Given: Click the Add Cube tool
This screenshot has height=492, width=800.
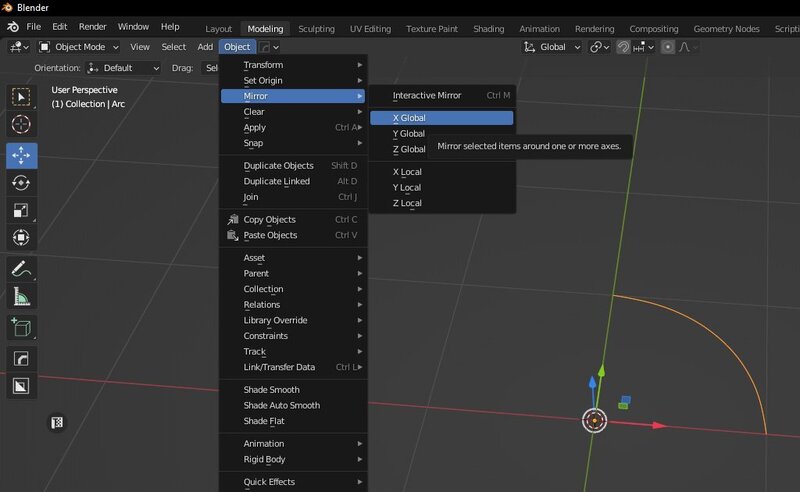Looking at the screenshot, I should [21, 327].
